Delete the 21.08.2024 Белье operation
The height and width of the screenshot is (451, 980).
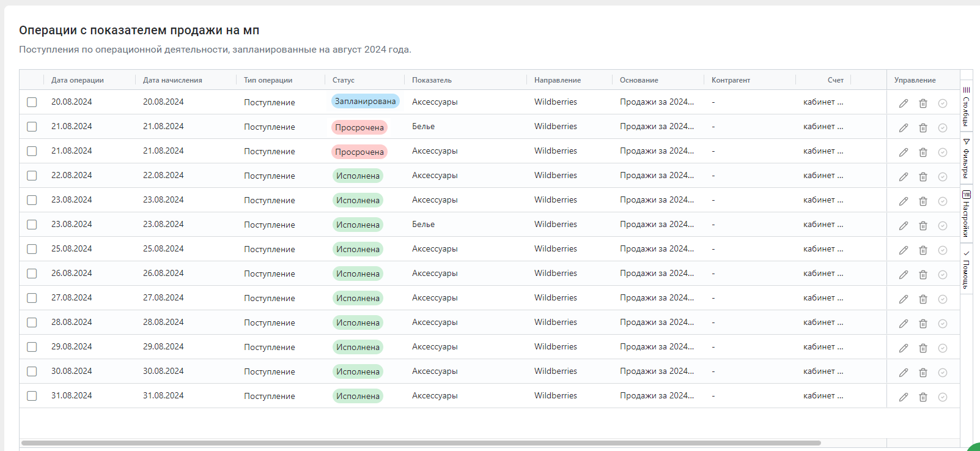923,128
